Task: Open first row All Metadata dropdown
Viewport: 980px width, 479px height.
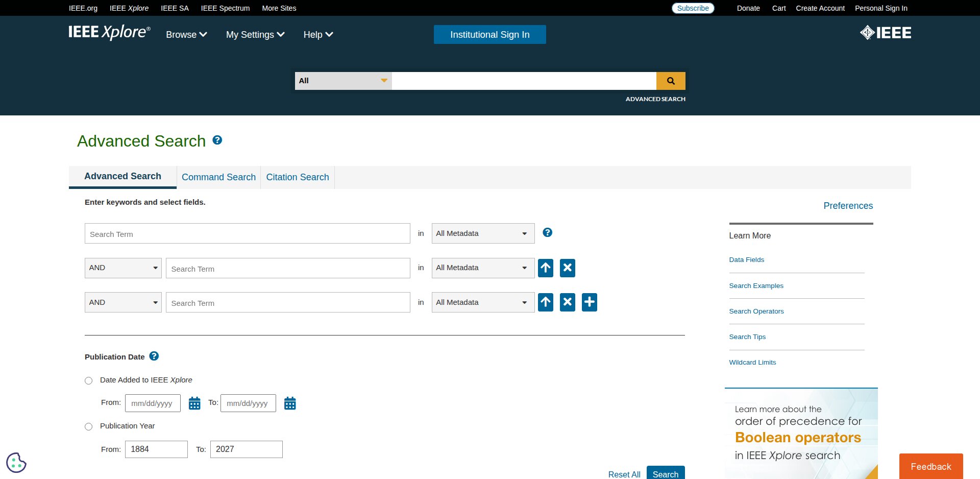Action: point(483,233)
